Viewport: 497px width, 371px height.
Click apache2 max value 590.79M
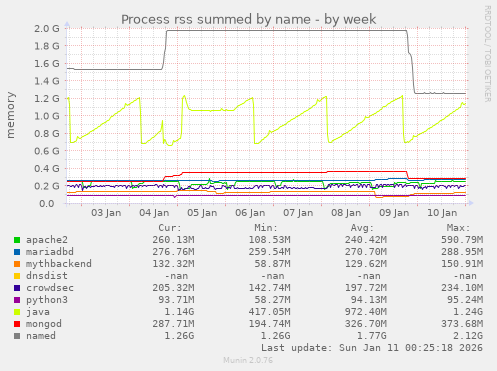(462, 240)
